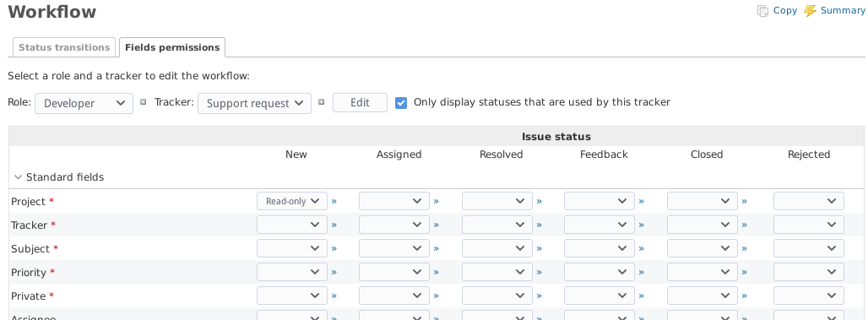
Task: Click the Priority row copy arrow in Feedback column
Action: click(x=641, y=273)
